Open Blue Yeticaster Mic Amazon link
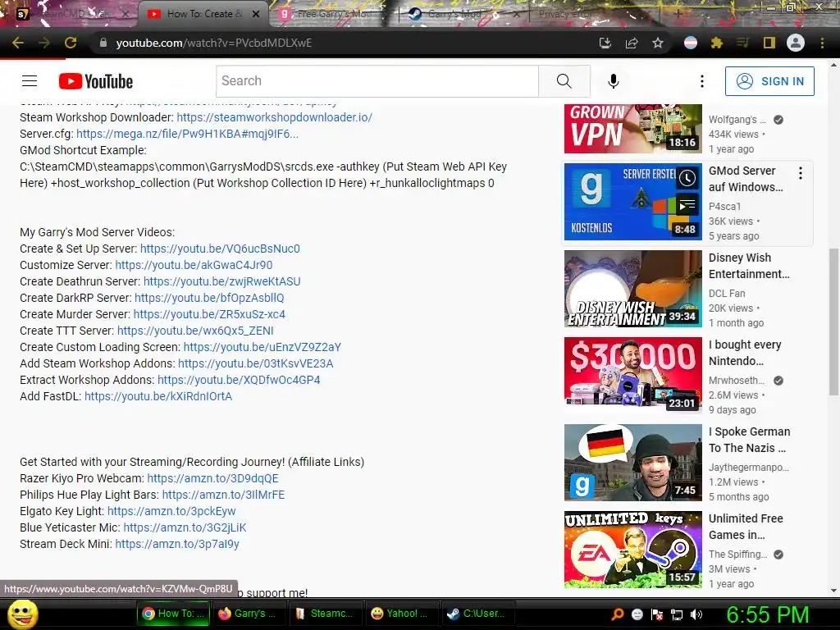 click(185, 527)
